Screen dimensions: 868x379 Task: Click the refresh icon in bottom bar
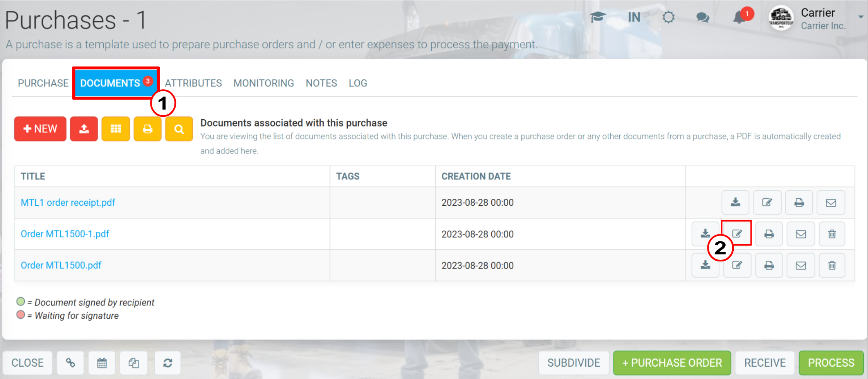[x=167, y=363]
